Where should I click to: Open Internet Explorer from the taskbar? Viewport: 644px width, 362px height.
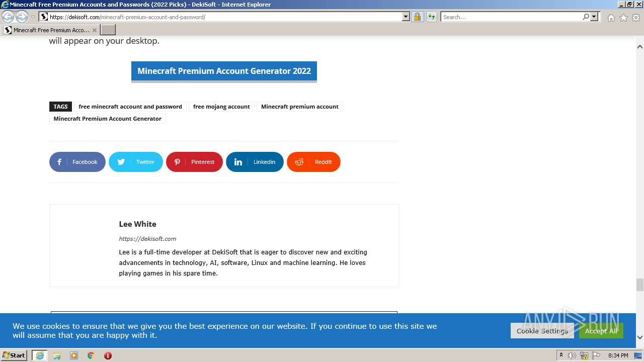coord(40,355)
